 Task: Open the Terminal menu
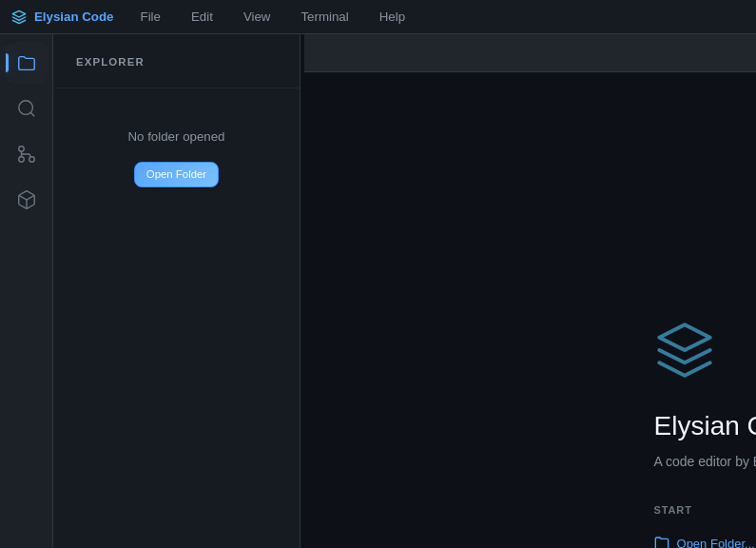pyautogui.click(x=324, y=17)
